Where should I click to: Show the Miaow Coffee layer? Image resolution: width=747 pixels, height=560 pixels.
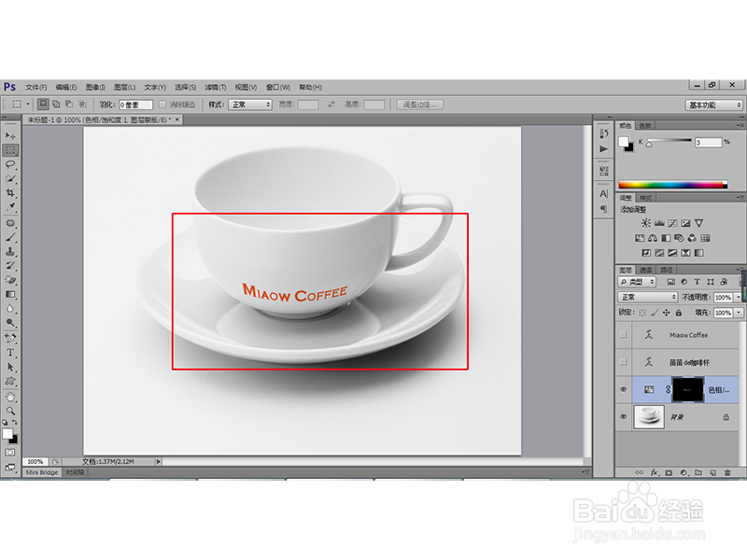(x=623, y=335)
